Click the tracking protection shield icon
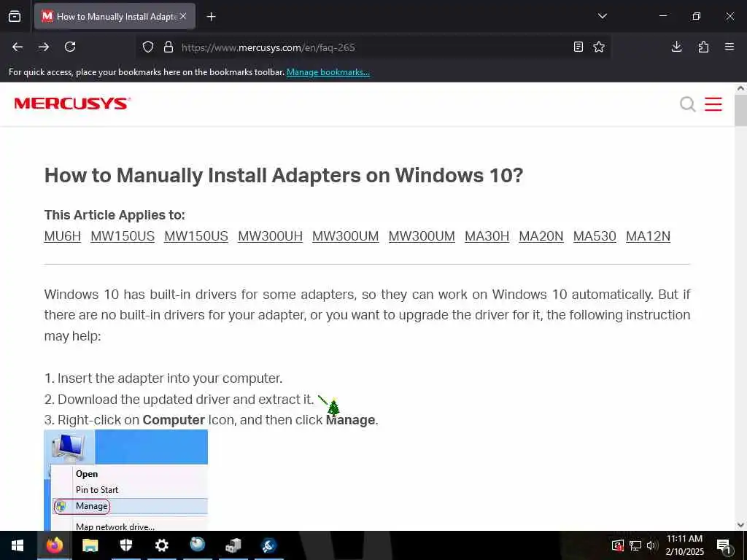747x560 pixels. [148, 47]
